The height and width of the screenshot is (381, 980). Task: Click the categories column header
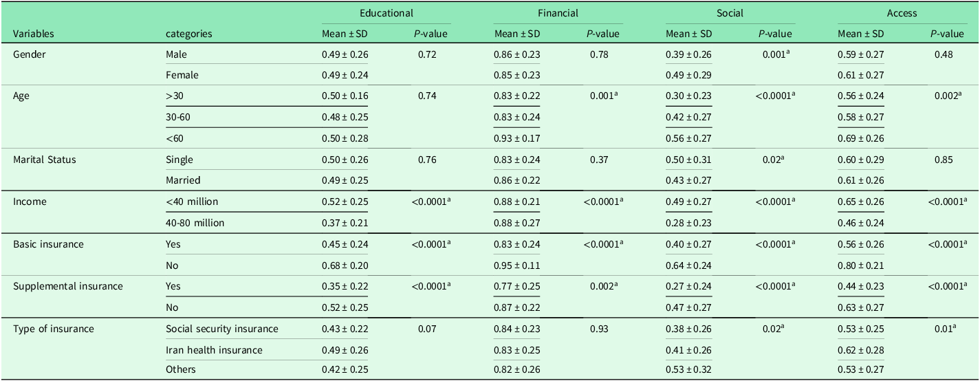click(189, 33)
